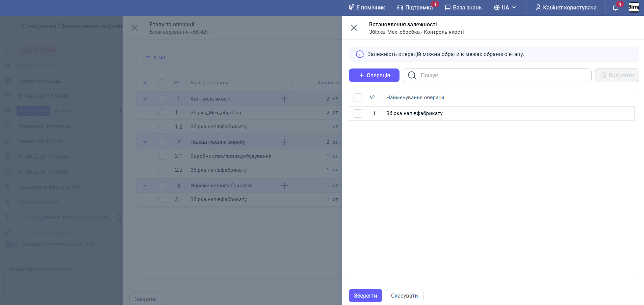
Task: Select the Складання tab
Action: [33, 111]
